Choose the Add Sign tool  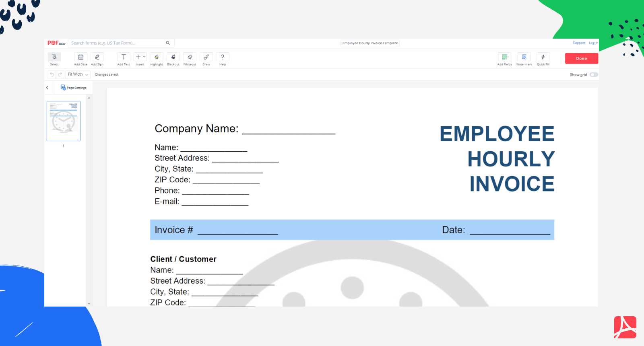click(97, 59)
